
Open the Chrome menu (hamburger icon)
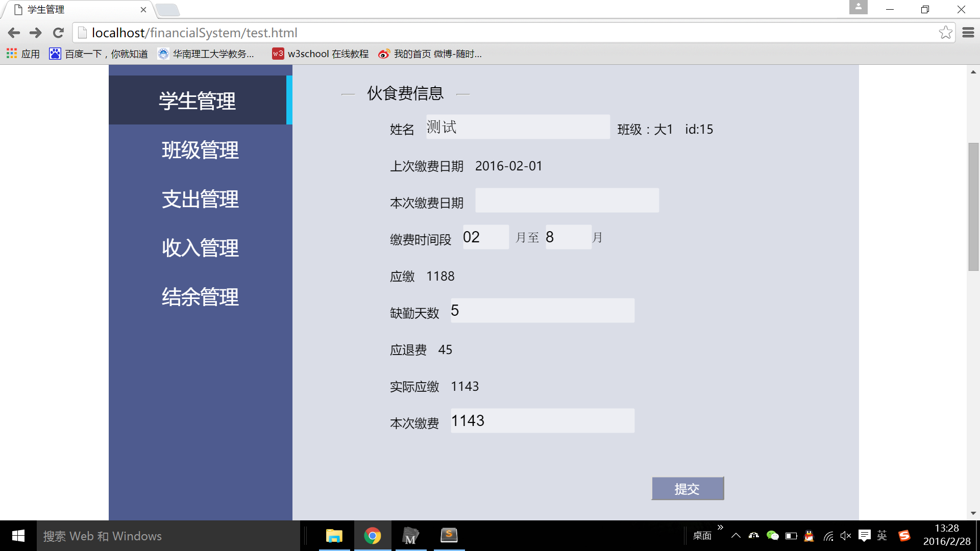click(968, 33)
